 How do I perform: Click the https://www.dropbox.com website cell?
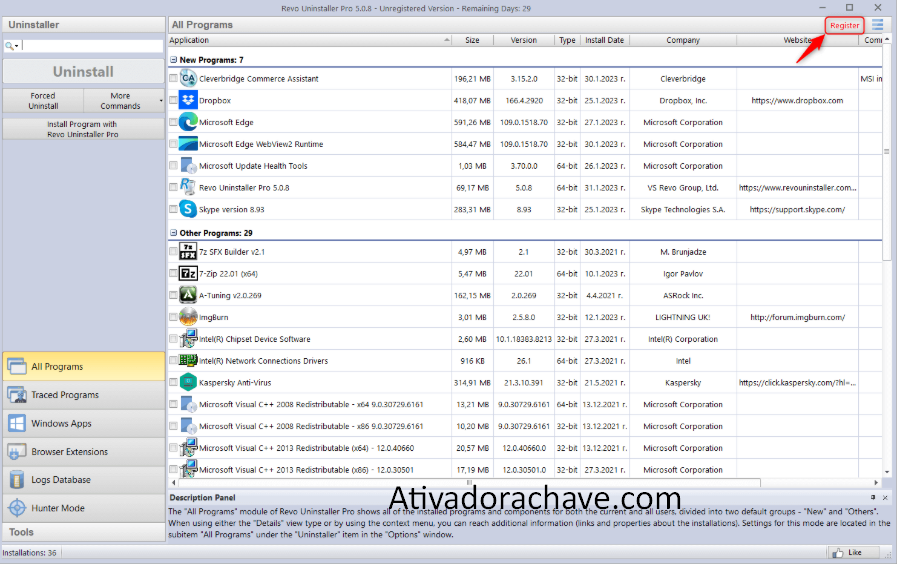(797, 100)
